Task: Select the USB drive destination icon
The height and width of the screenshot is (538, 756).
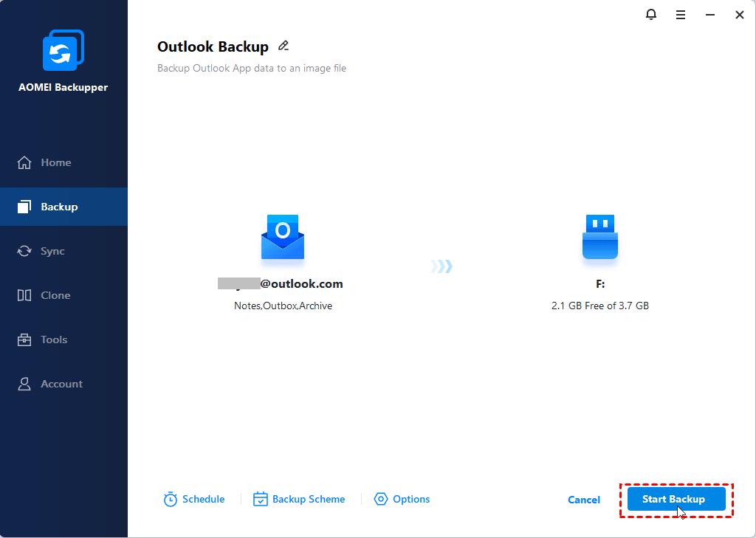Action: point(599,238)
